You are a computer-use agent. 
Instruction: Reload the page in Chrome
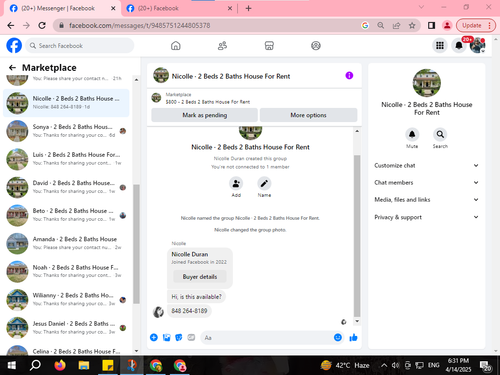[42, 25]
